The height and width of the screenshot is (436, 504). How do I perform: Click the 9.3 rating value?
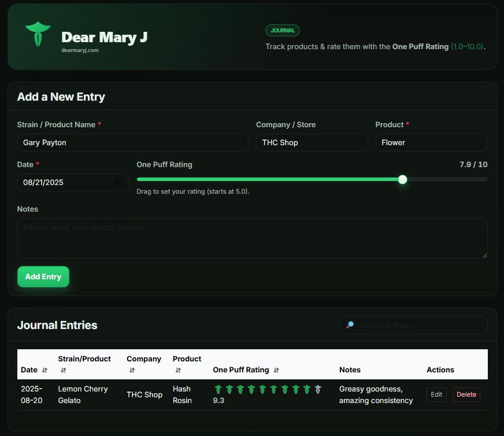[x=218, y=400]
